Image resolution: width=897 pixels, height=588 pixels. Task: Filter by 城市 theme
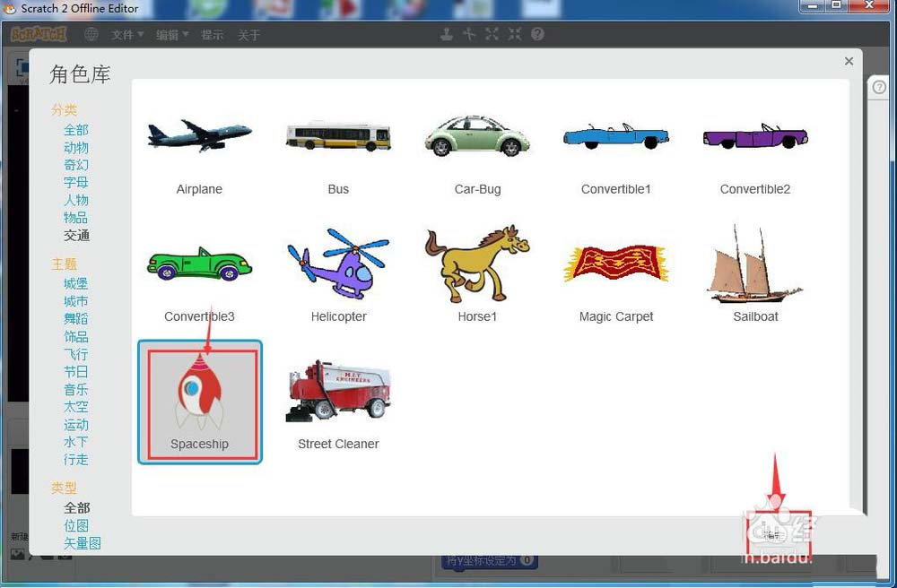coord(76,301)
